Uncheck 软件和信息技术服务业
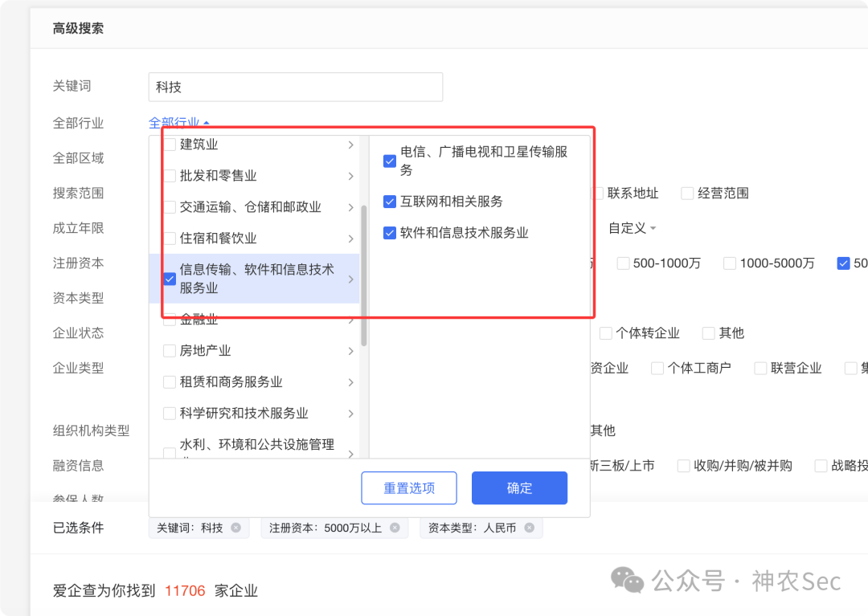 click(389, 233)
